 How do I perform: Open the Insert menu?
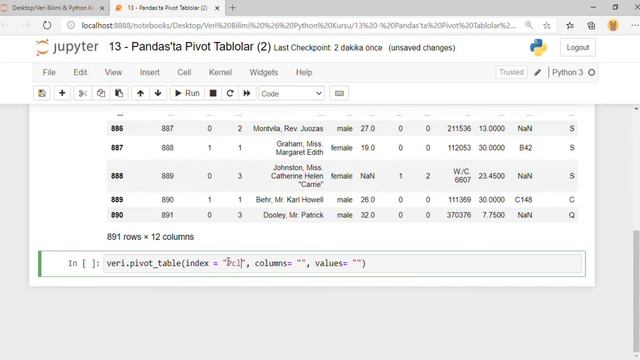coord(150,72)
